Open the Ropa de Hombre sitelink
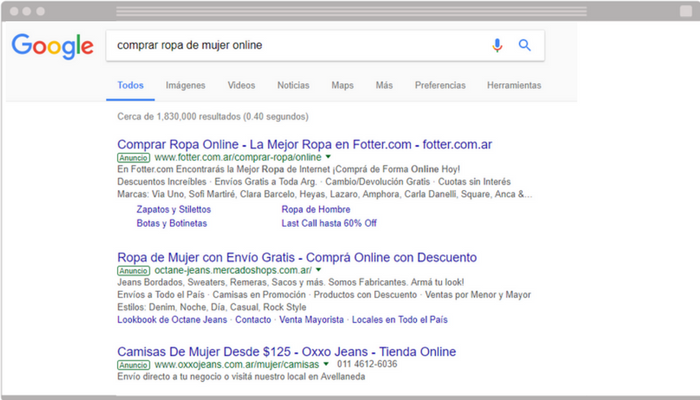The image size is (700, 400). pyautogui.click(x=316, y=209)
